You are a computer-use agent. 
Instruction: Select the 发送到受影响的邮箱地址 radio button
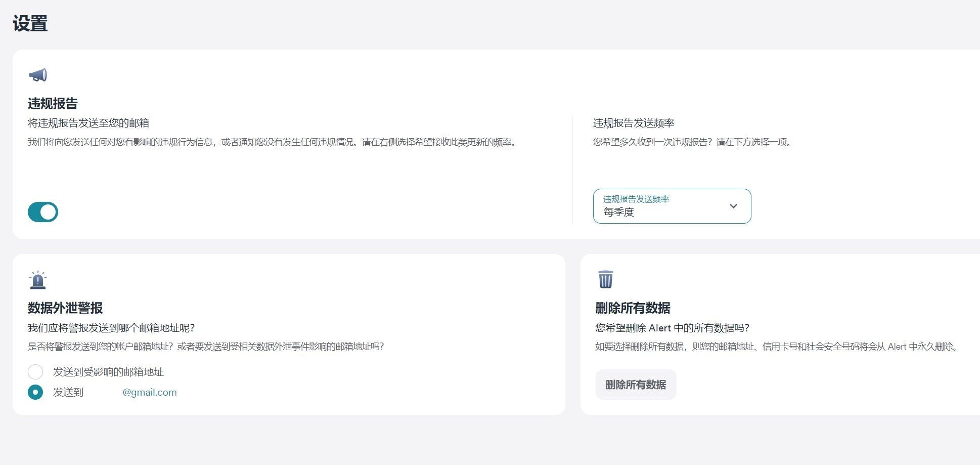click(x=35, y=372)
